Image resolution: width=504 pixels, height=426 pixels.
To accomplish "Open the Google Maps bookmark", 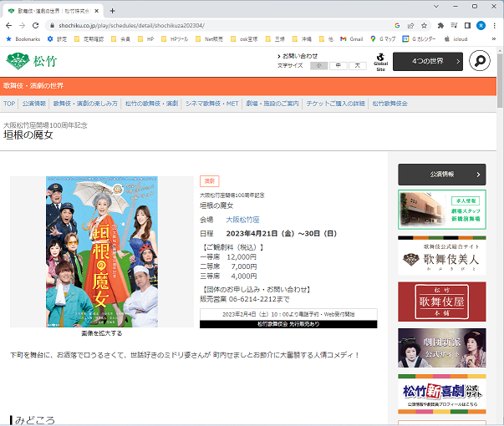I will [383, 39].
